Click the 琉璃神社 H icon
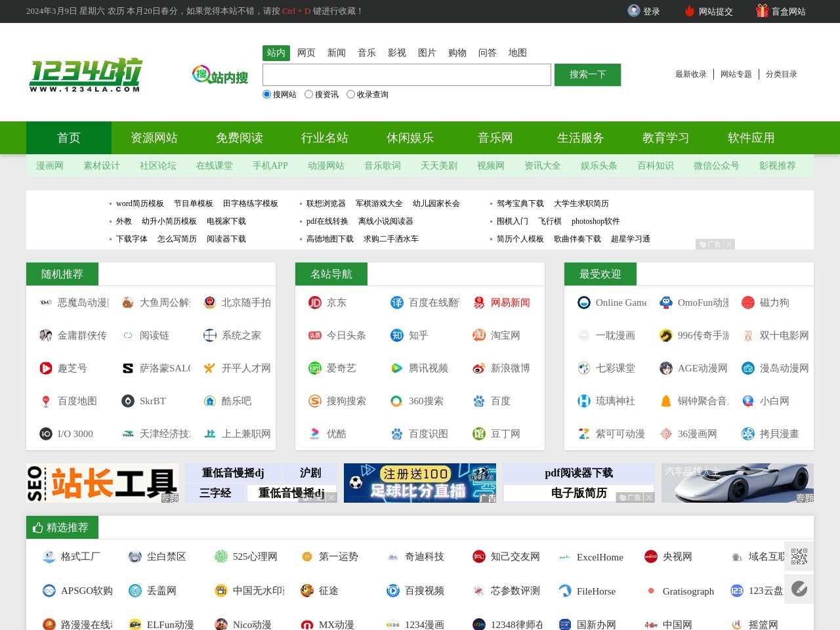 [583, 401]
